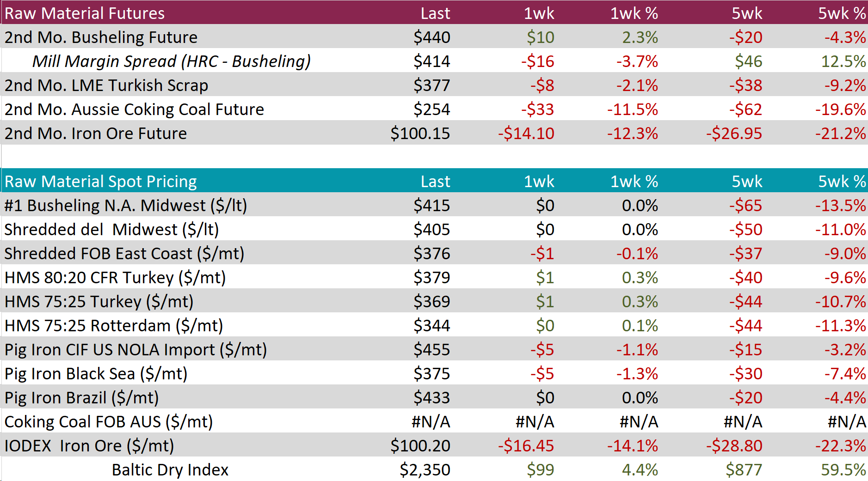The image size is (868, 481).
Task: Select the Raw Material Spot Pricing header
Action: click(101, 181)
